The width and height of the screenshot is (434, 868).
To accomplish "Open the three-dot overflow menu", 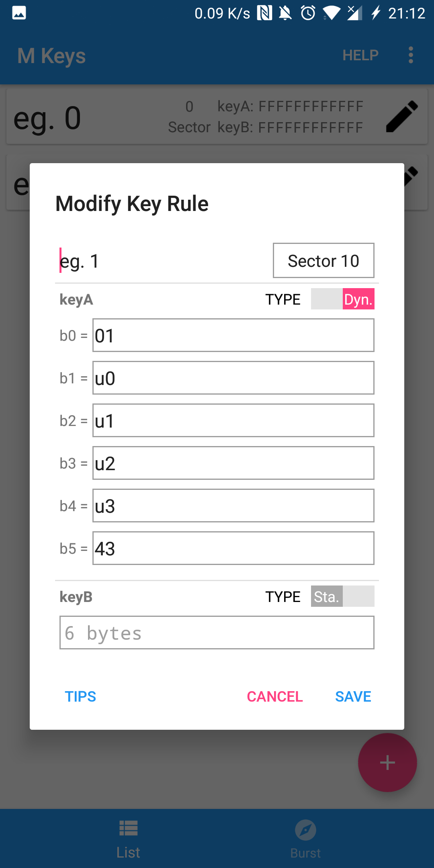I will [411, 55].
